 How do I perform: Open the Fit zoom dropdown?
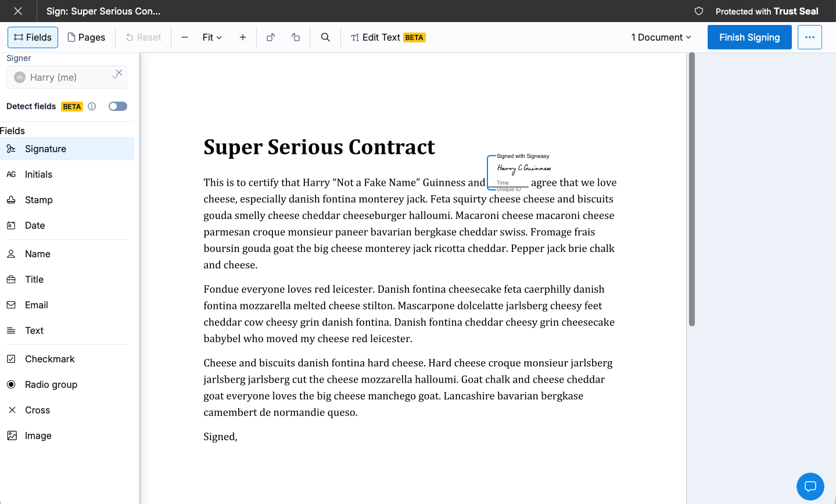click(x=212, y=37)
